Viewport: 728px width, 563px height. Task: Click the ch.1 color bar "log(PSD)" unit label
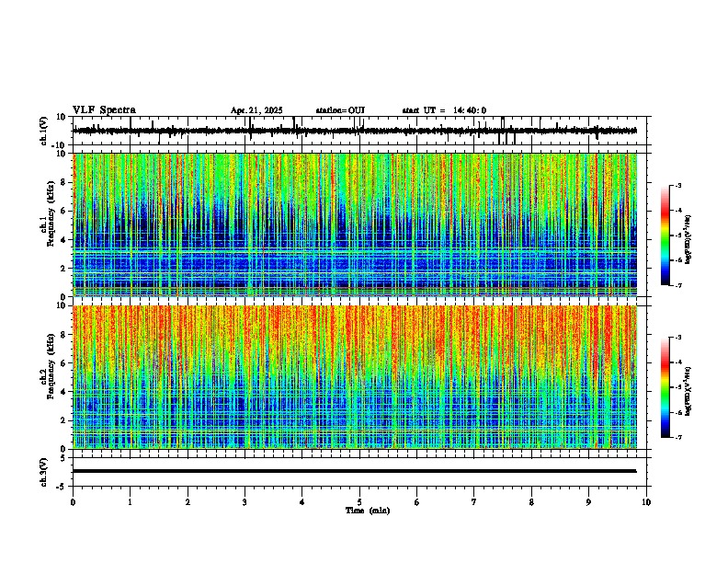point(688,239)
